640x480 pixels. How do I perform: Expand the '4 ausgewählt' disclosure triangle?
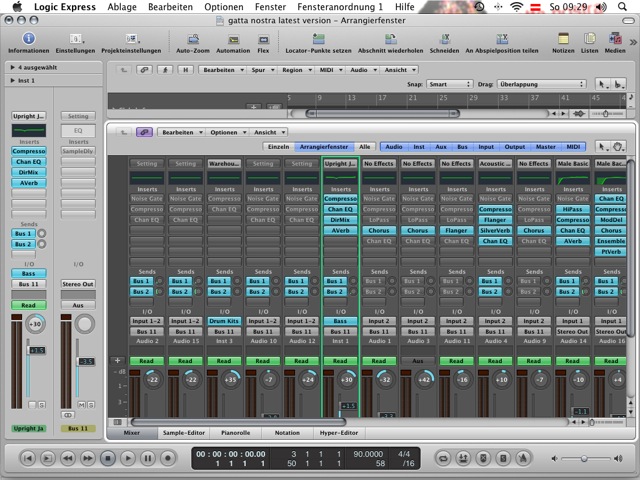pos(13,67)
